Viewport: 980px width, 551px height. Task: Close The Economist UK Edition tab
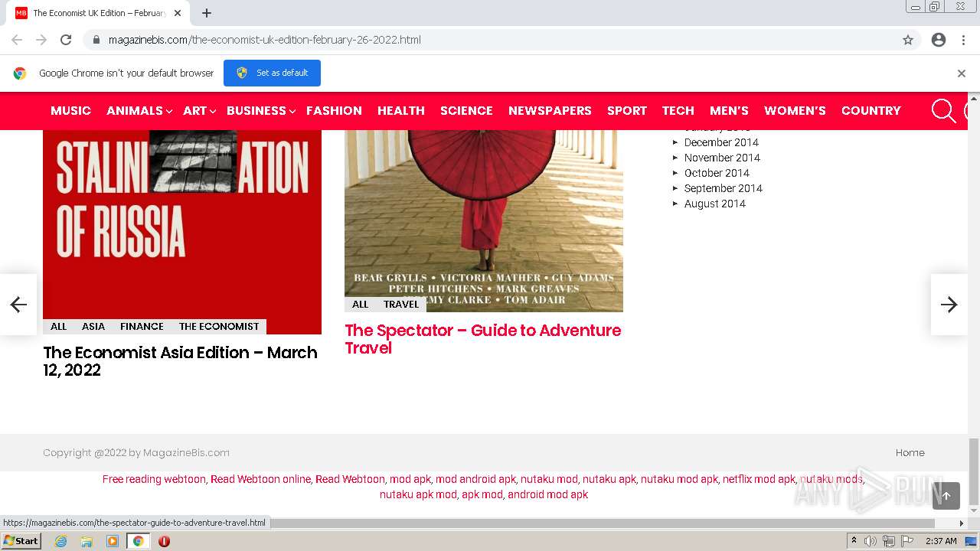(178, 13)
